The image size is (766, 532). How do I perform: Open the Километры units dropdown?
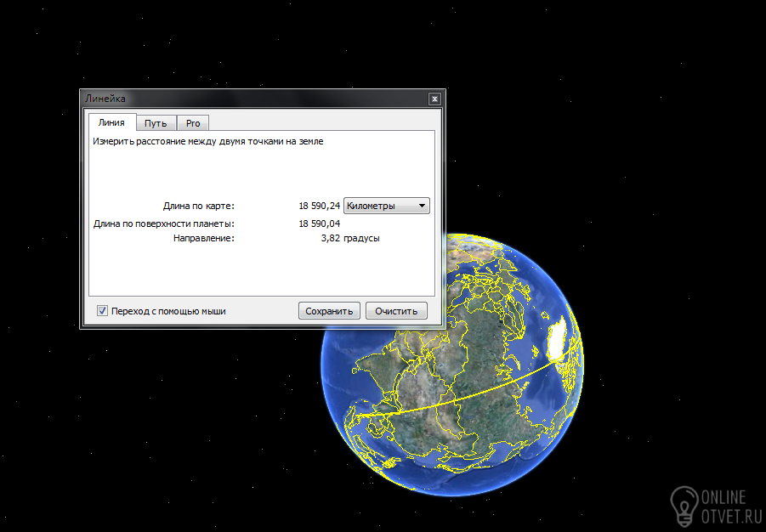[x=386, y=206]
